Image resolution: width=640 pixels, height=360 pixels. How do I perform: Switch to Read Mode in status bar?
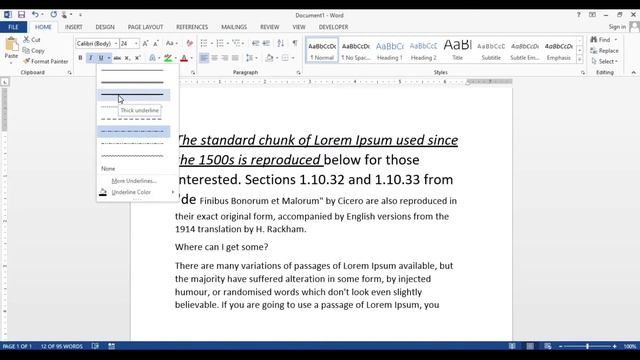512,346
